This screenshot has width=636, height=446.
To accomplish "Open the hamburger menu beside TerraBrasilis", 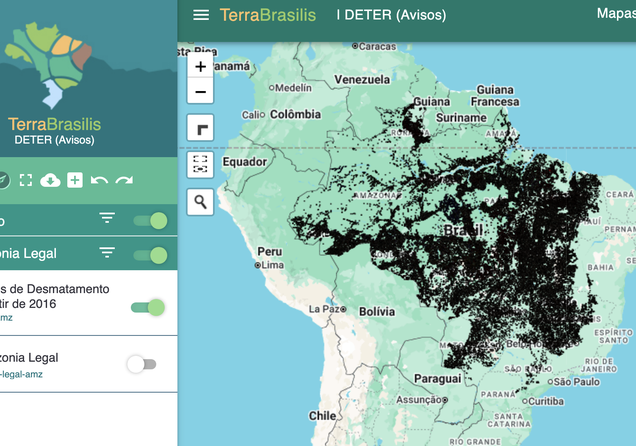I will [201, 15].
